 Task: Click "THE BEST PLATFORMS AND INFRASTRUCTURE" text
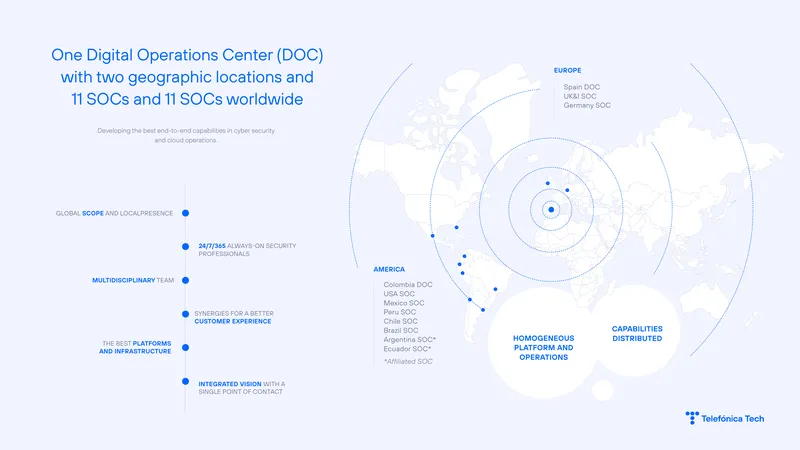pos(135,347)
